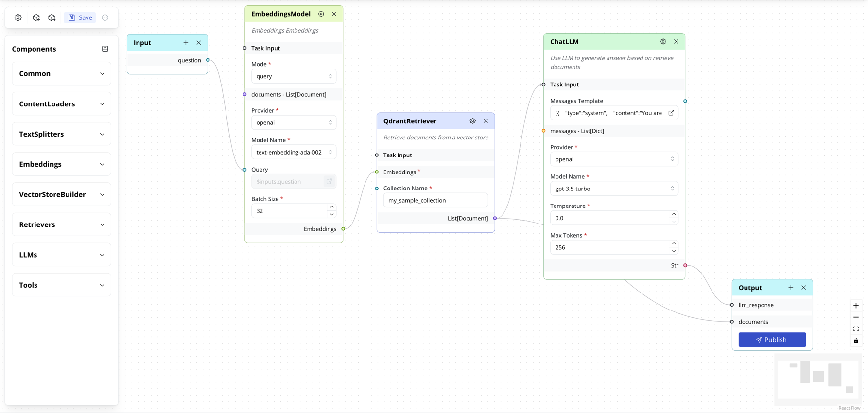
Task: Open Messages Template in expanded editor
Action: pyautogui.click(x=671, y=113)
